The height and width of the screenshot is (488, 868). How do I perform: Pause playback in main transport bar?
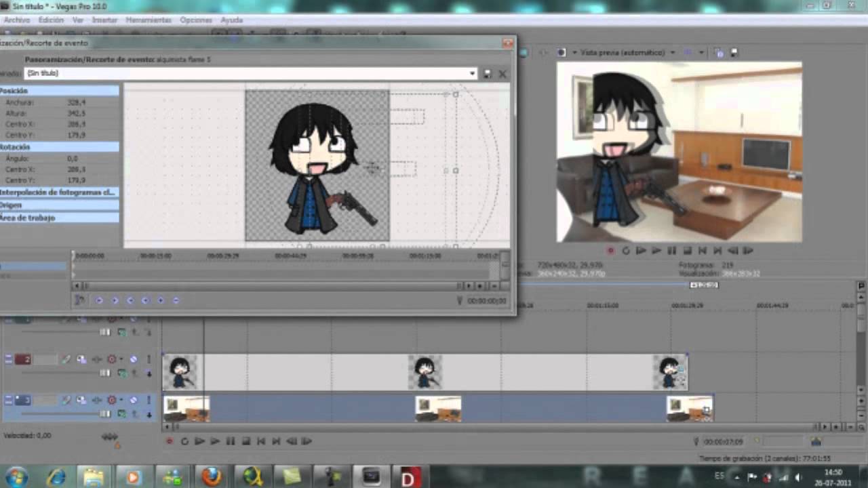point(231,441)
